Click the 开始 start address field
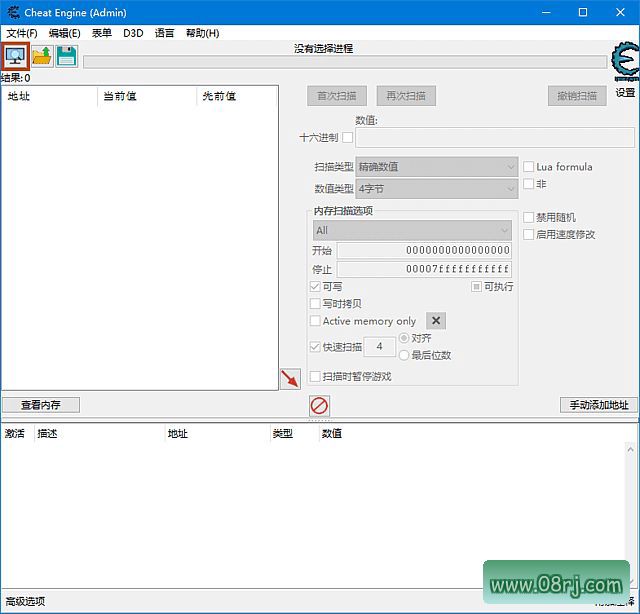Viewport: 640px width, 614px height. pos(424,250)
